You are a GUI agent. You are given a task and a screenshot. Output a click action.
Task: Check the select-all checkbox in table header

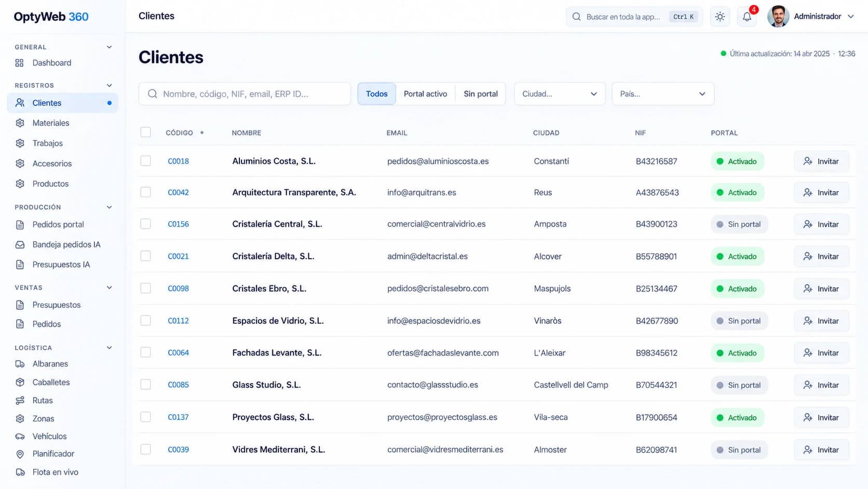[x=145, y=132]
